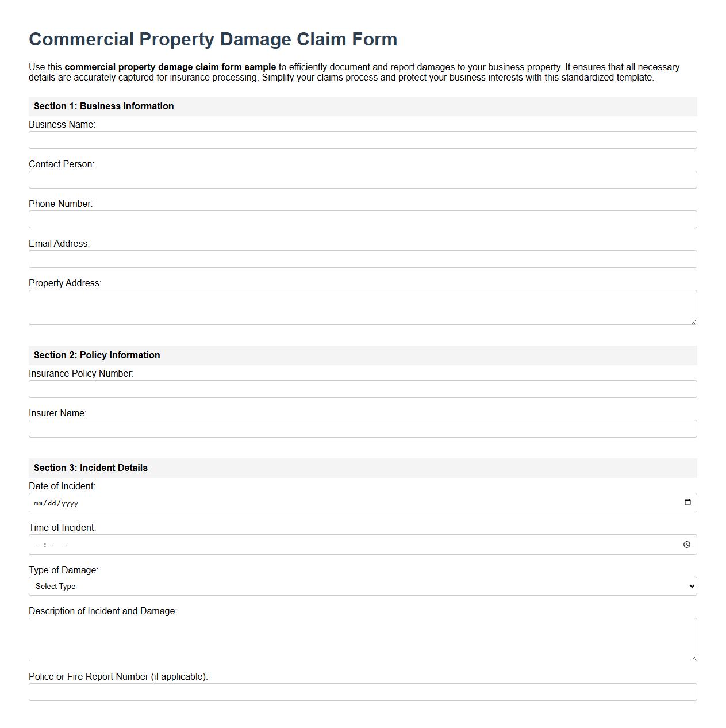The height and width of the screenshot is (728, 726).
Task: Focus the Phone Number input field
Action: point(363,219)
